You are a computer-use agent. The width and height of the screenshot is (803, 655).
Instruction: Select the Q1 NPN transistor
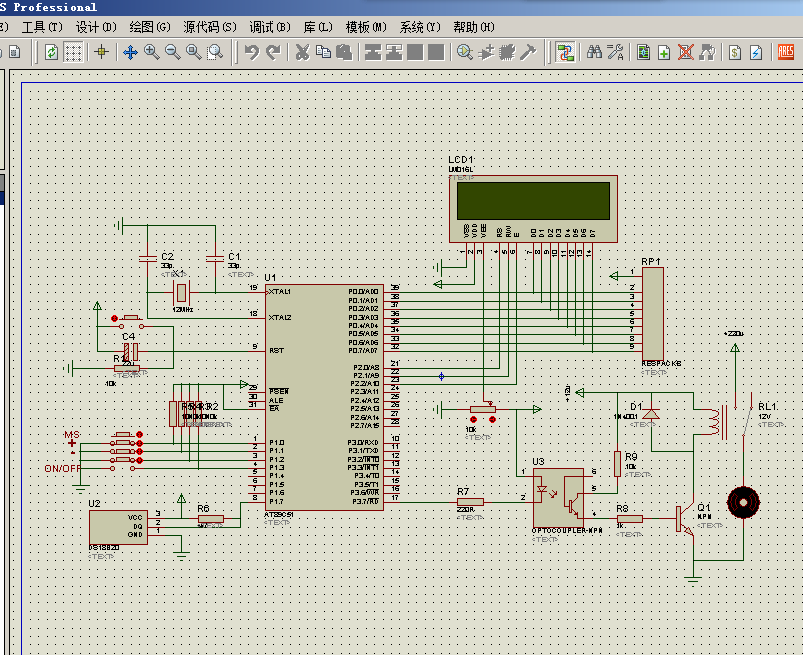(x=685, y=519)
